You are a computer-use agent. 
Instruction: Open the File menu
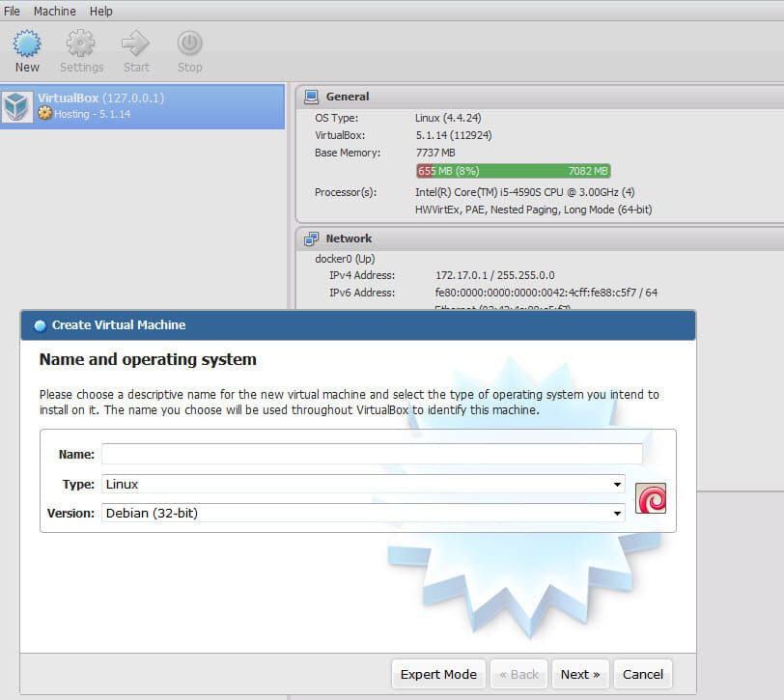pos(12,11)
